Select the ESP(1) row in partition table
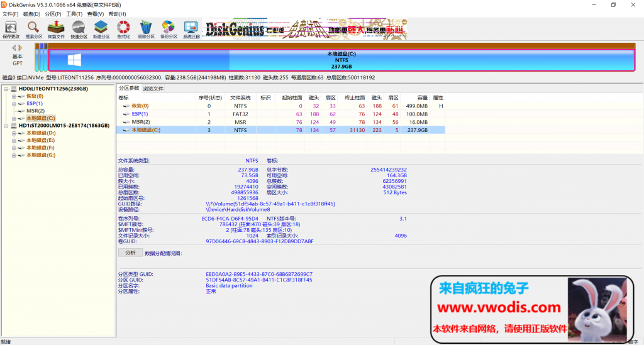The width and height of the screenshot is (644, 345). [280, 114]
